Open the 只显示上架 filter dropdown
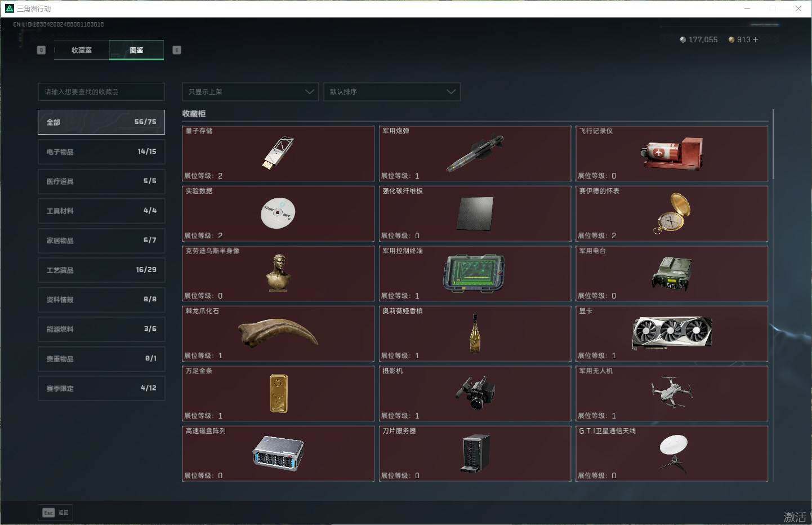 tap(250, 92)
